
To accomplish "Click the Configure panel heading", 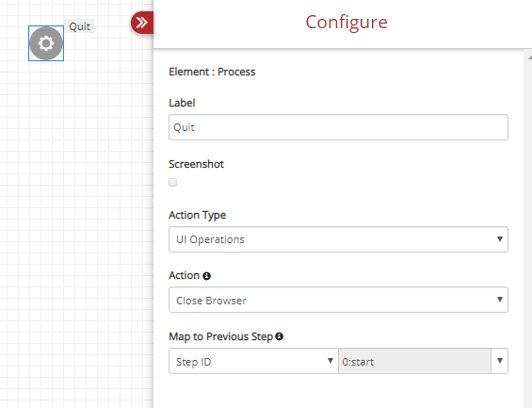I will click(347, 23).
